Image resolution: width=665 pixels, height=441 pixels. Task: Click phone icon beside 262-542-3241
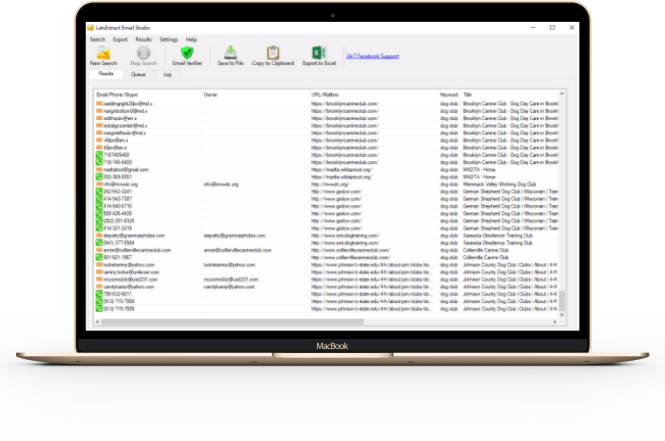tap(99, 191)
